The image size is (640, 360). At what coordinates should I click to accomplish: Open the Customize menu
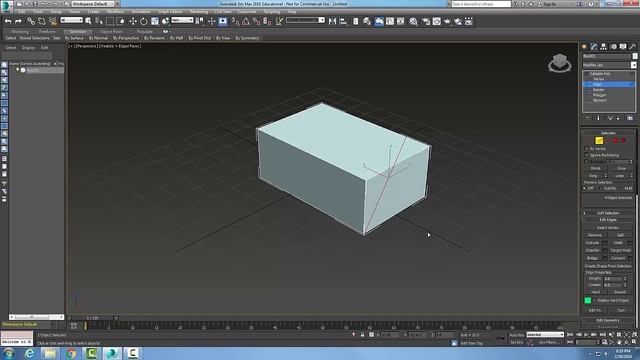[247, 11]
